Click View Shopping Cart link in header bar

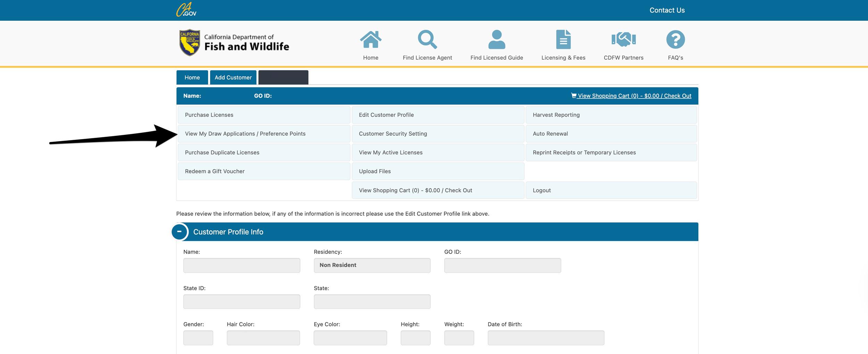pos(634,96)
